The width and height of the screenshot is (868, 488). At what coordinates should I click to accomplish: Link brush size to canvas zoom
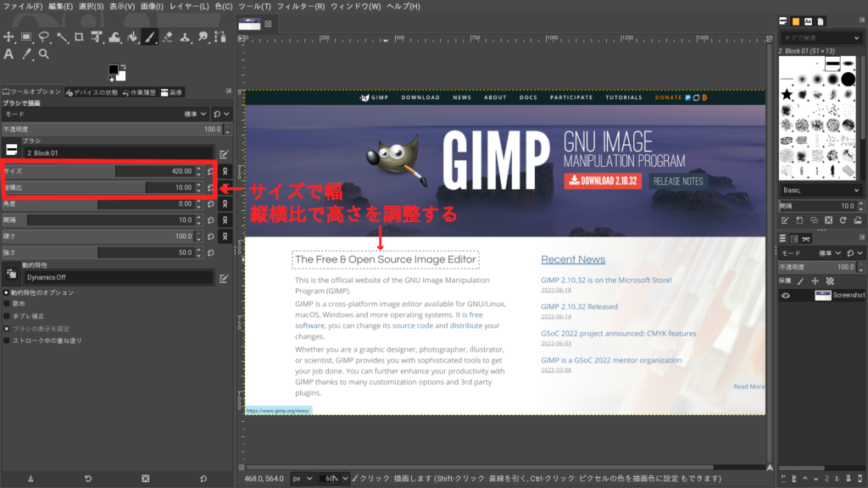click(225, 171)
